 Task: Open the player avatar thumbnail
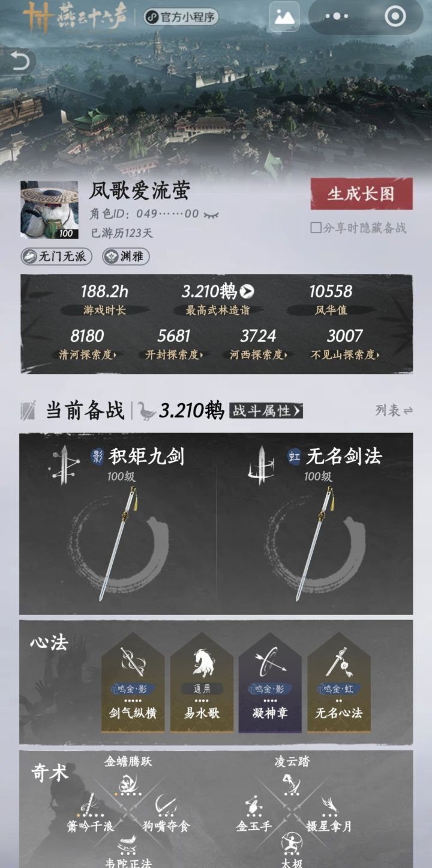tap(49, 210)
